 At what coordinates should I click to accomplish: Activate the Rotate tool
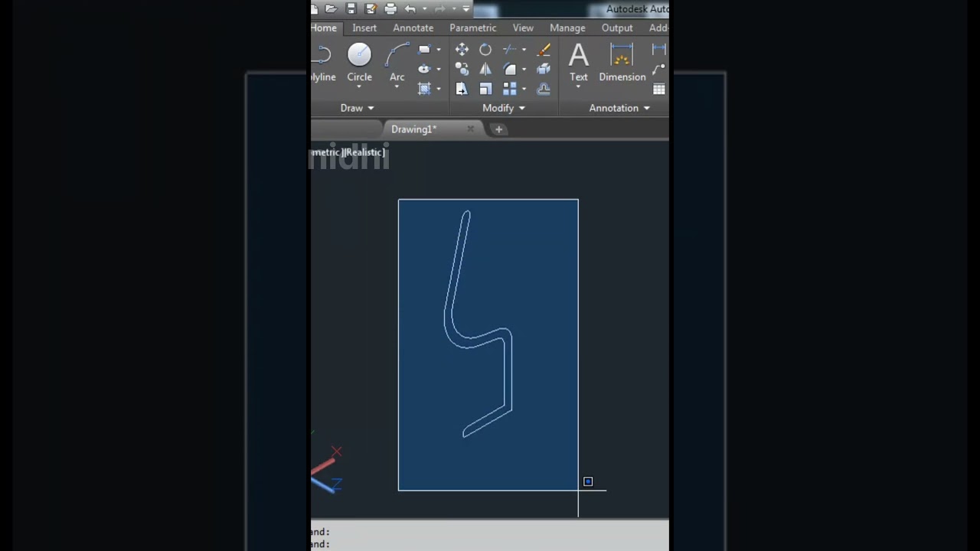point(485,50)
